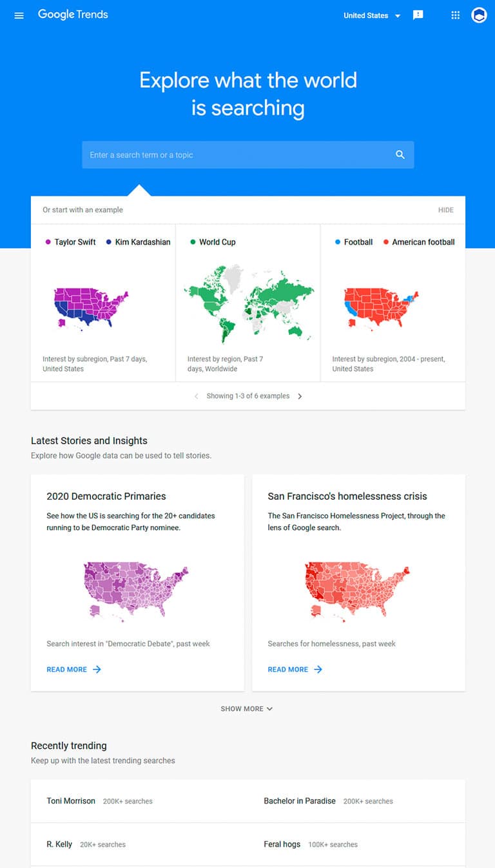Open trending search Feral hogs
The image size is (495, 868).
(x=282, y=844)
